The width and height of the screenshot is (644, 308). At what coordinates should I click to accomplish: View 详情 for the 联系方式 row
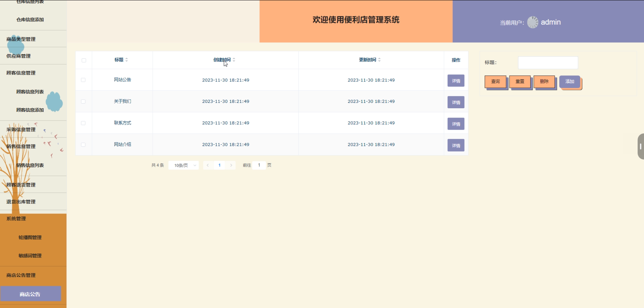pos(456,124)
